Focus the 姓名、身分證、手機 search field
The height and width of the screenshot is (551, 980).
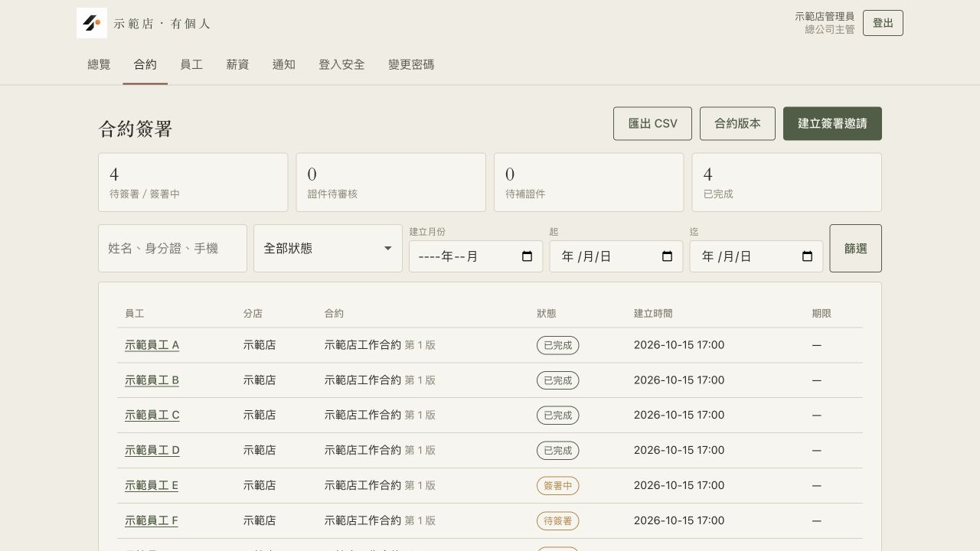(x=172, y=248)
